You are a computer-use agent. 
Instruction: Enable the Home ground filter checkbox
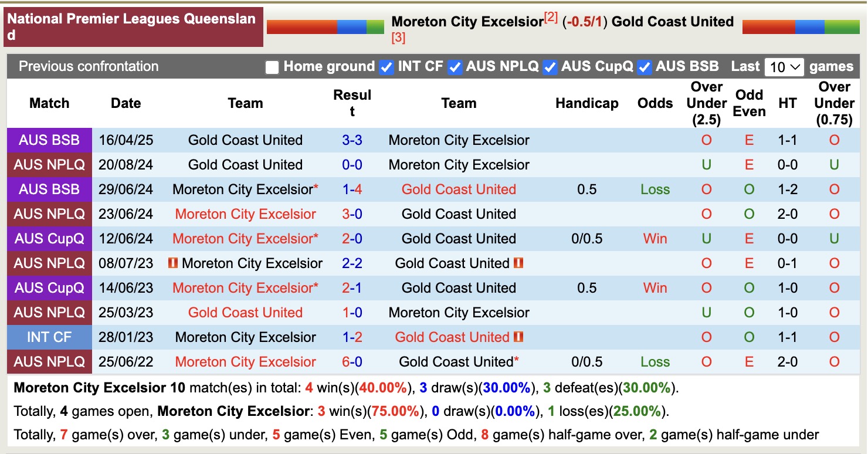[x=272, y=67]
